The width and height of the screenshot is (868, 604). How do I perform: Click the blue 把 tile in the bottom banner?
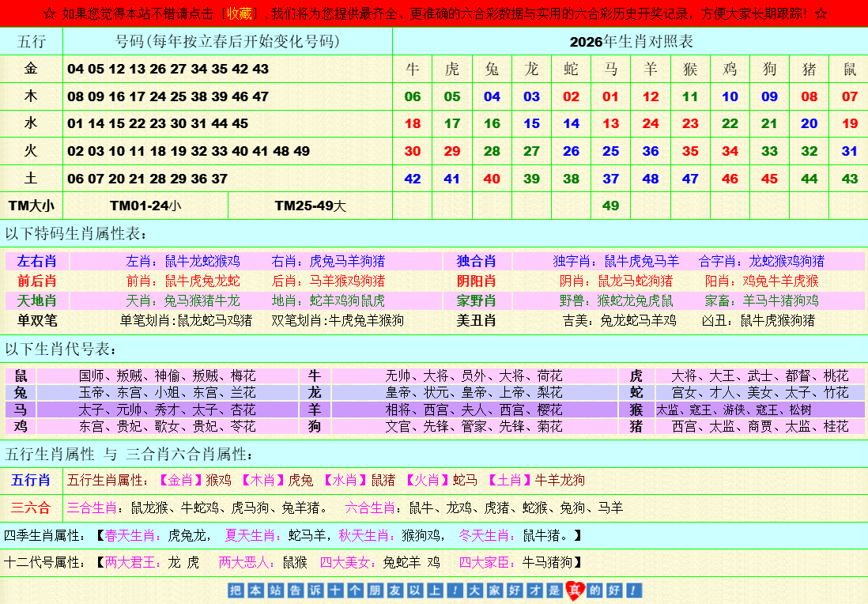tap(235, 591)
